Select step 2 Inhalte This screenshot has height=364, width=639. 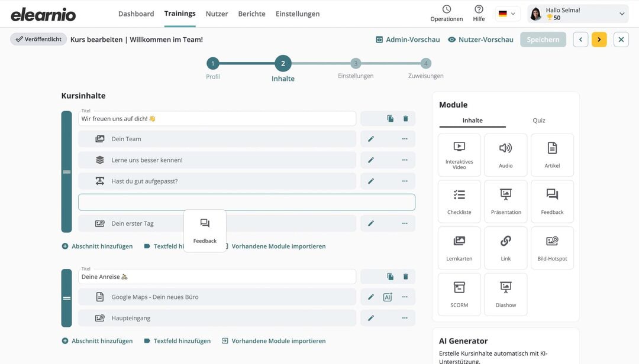tap(283, 63)
